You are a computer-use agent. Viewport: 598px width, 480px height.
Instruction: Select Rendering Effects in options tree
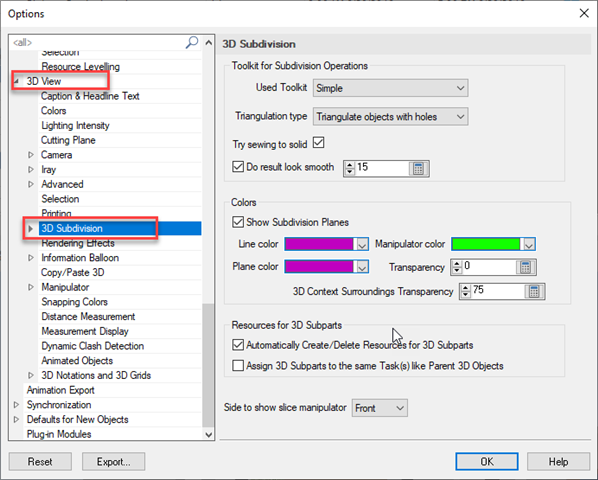(x=78, y=243)
